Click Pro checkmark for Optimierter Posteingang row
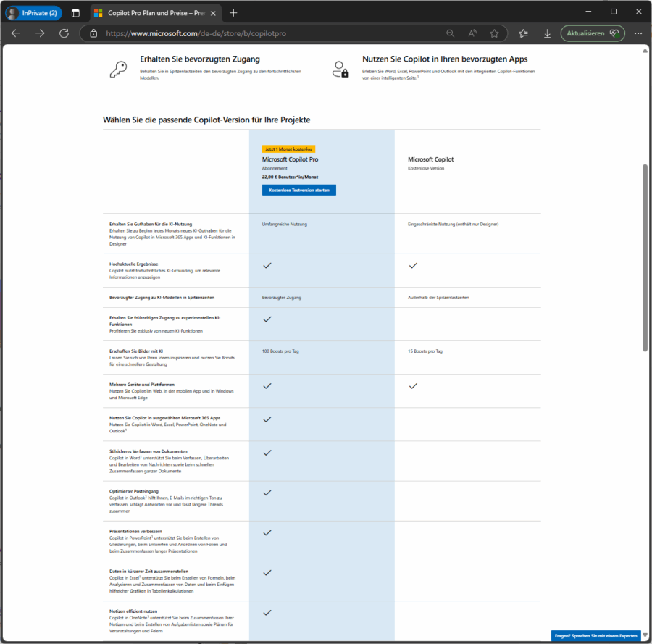 click(x=267, y=493)
